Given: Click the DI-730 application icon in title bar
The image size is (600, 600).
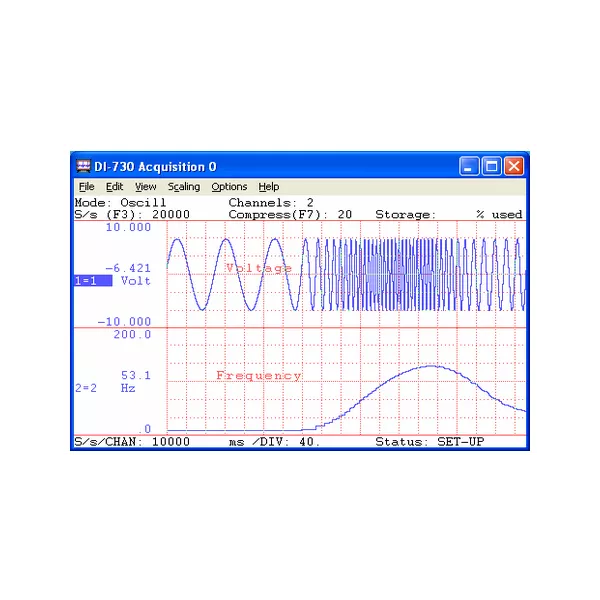Looking at the screenshot, I should [x=83, y=166].
